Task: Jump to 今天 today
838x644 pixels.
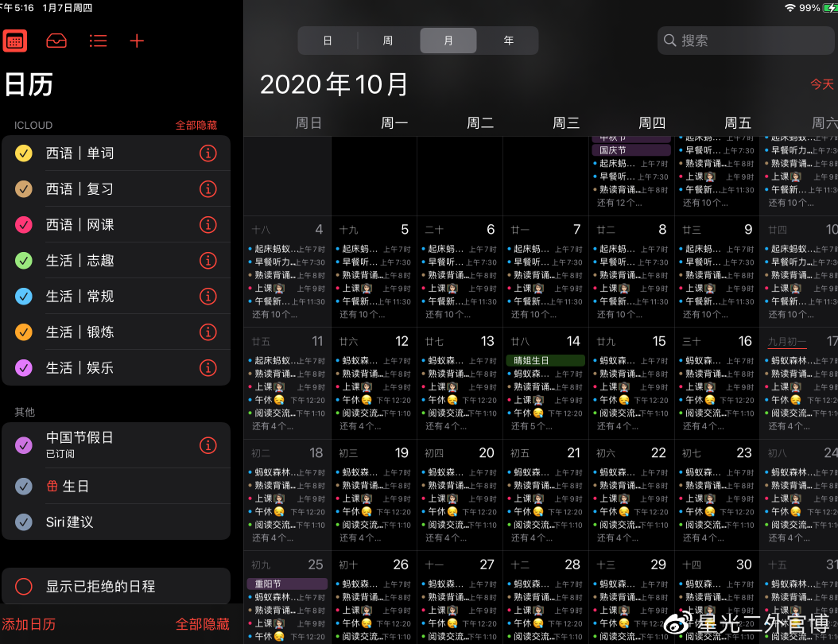Action: [822, 84]
